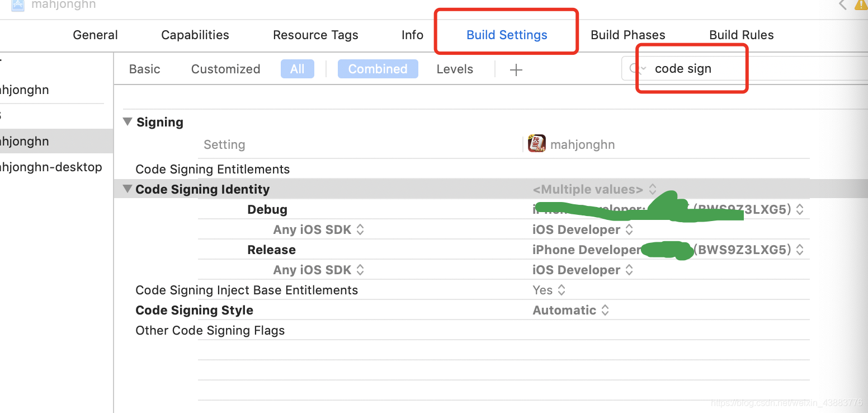Select the All settings filter
This screenshot has width=868, height=413.
click(298, 69)
